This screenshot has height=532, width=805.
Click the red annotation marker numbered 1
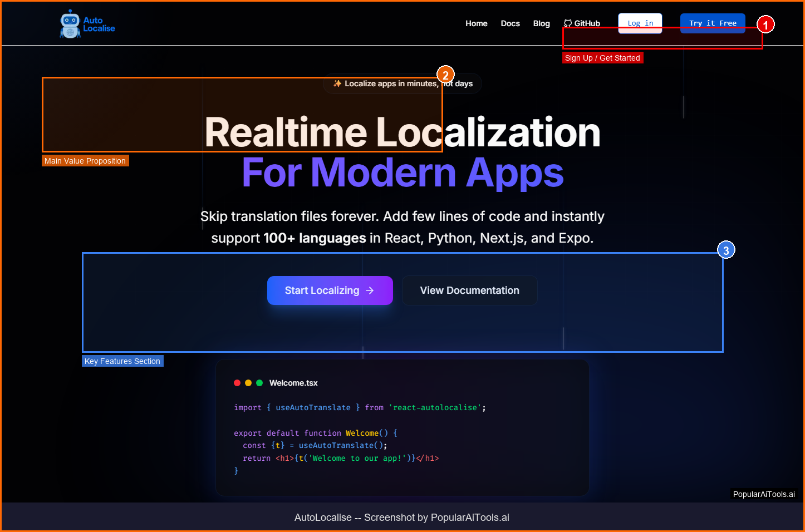point(765,25)
